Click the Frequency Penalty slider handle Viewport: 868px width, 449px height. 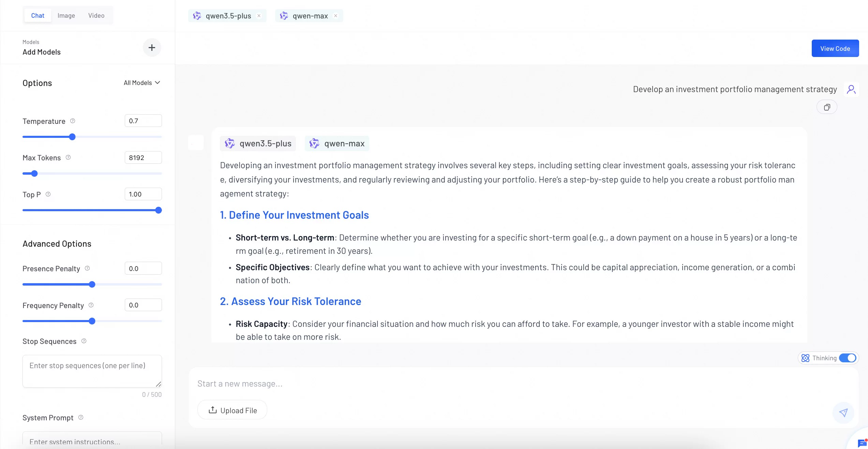coord(92,321)
